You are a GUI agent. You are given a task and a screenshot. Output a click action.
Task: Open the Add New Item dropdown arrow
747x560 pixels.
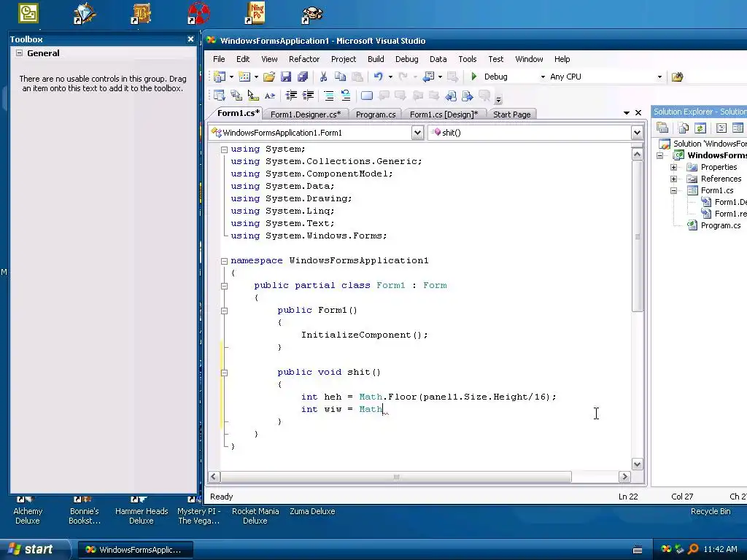256,77
